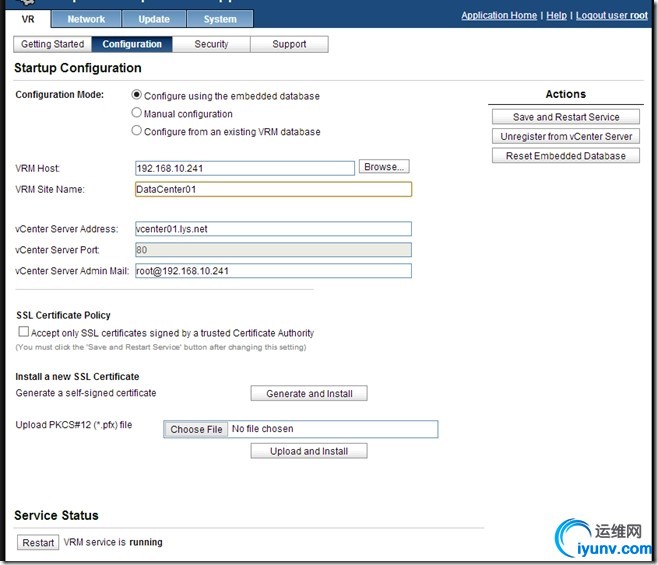Screen dimensions: 658x565
Task: Click the 'Actions' panel heading
Action: coord(566,94)
